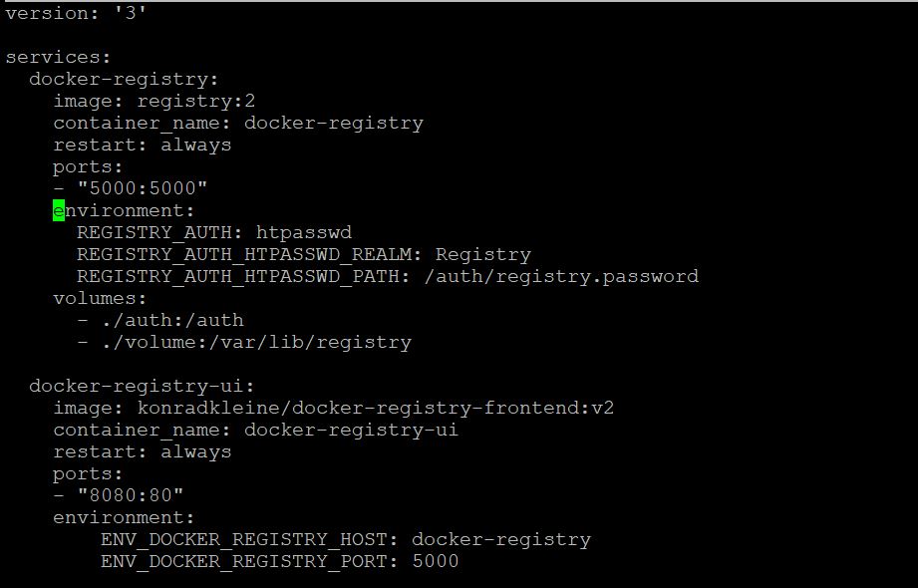The height and width of the screenshot is (588, 918).
Task: Click ENV_DOCKER_REGISTRY_HOST key
Action: [x=249, y=539]
